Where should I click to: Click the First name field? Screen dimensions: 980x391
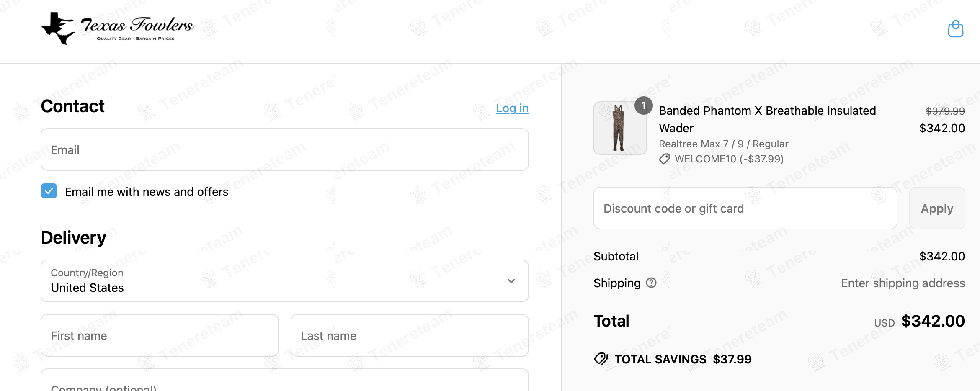tap(160, 336)
